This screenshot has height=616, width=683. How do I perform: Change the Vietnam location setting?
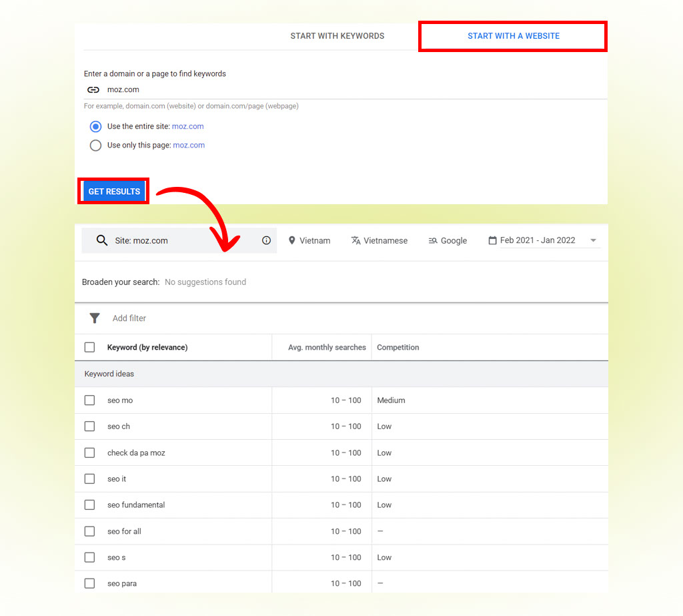coord(309,241)
